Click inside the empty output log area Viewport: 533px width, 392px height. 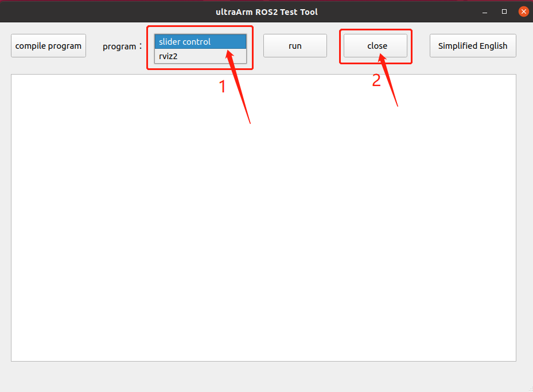point(263,218)
